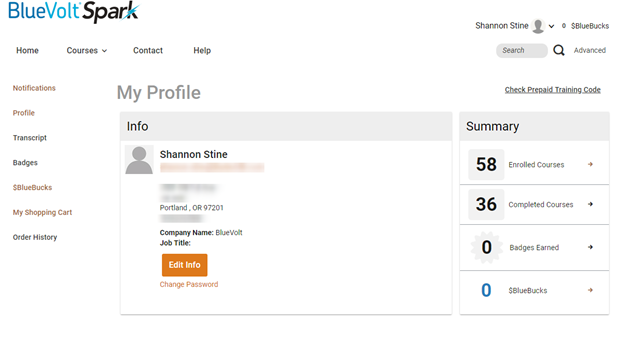Click the profile picture placeholder in Info
Viewport: 624px width, 362px height.
point(139,160)
